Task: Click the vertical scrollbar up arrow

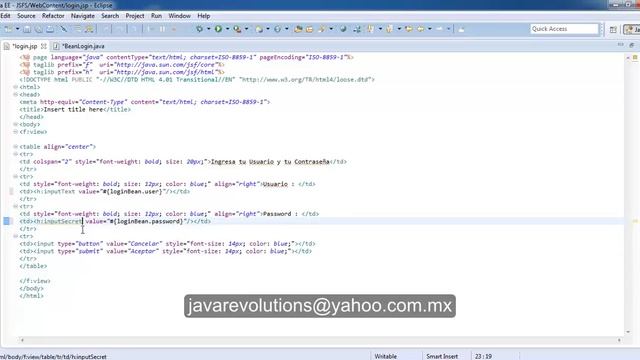Action: coord(628,58)
